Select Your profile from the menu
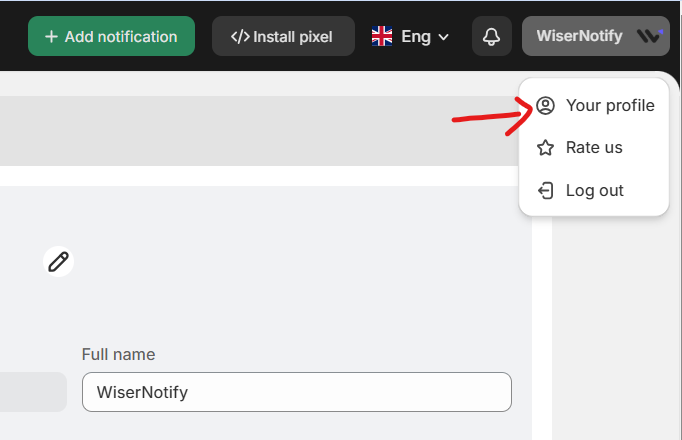682x440 pixels. (x=609, y=105)
